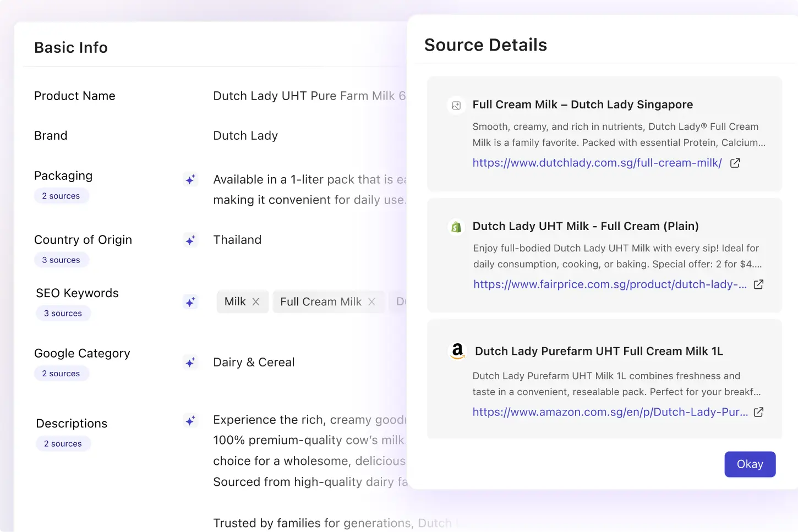Click the Descriptions label
The image size is (798, 532).
72,424
